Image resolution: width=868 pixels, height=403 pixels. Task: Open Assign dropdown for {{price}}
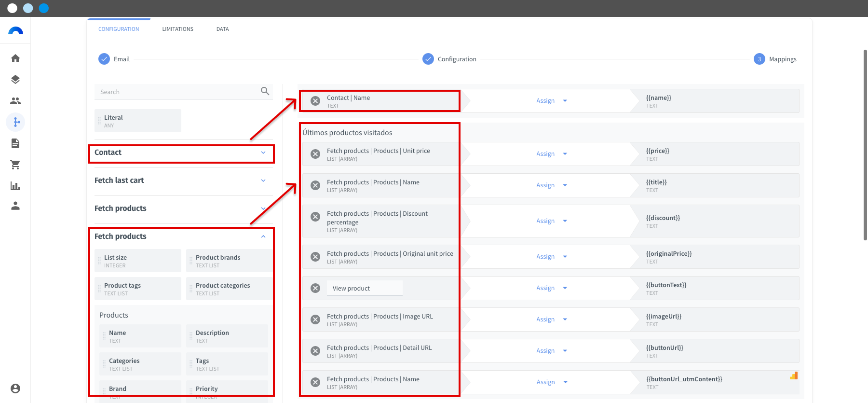pos(552,154)
